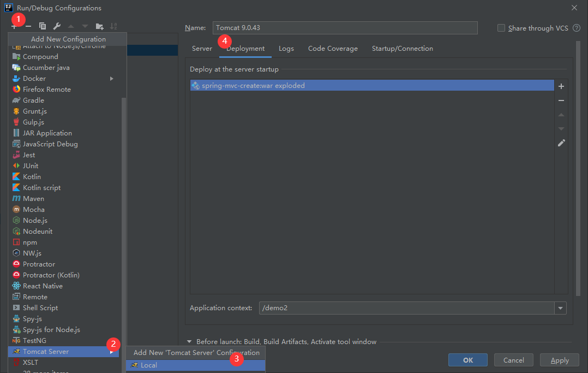
Task: Add a deployment artifact with plus icon
Action: pyautogui.click(x=561, y=86)
